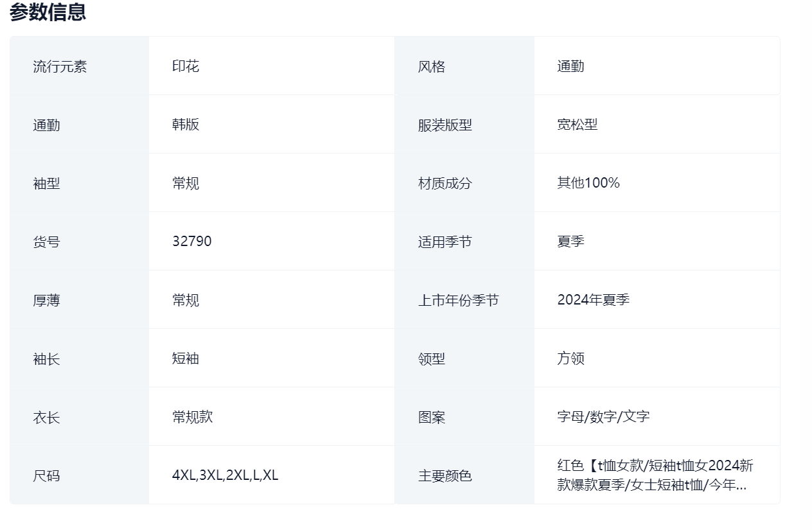Select the 货号 label cell
Screen dimensions: 812x530
click(x=46, y=242)
